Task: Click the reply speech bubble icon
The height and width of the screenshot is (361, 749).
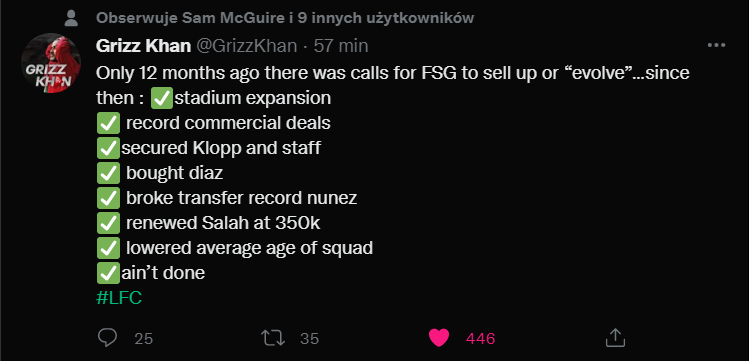Action: pos(107,338)
